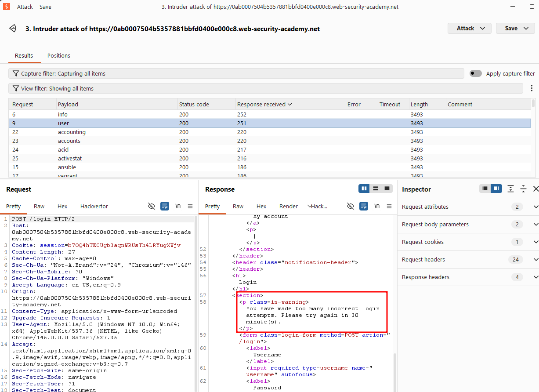Viewport: 539px width, 392px height.
Task: Switch Response view to Render tab
Action: pos(289,206)
